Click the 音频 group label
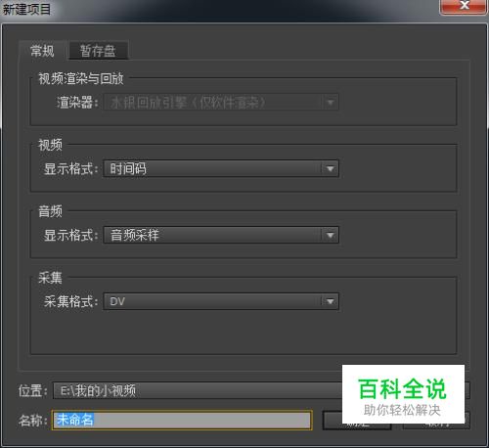This screenshot has height=448, width=489. (x=50, y=211)
